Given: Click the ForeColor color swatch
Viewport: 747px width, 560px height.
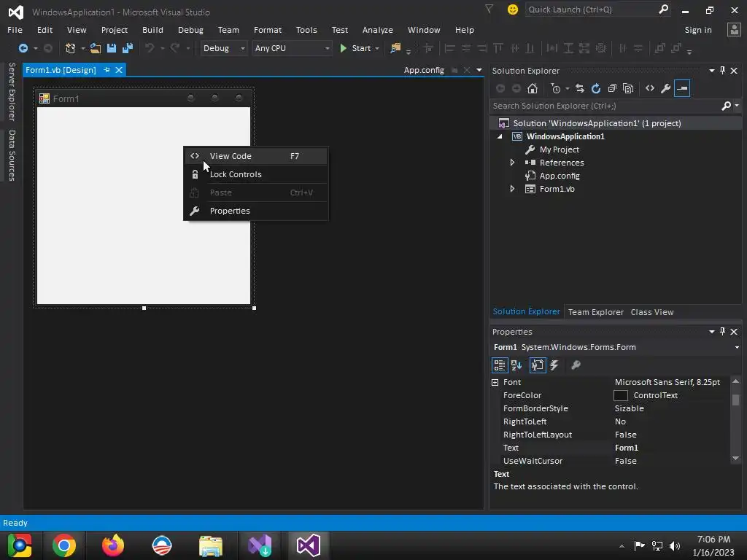Looking at the screenshot, I should click(621, 395).
